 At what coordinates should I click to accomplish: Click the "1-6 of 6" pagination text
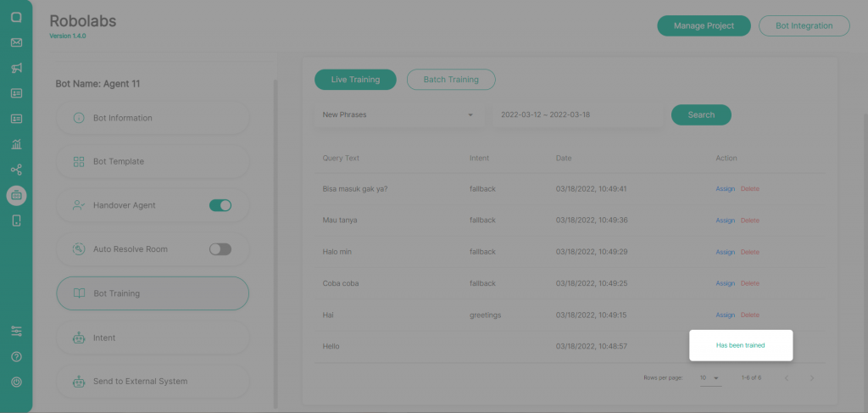click(x=751, y=378)
